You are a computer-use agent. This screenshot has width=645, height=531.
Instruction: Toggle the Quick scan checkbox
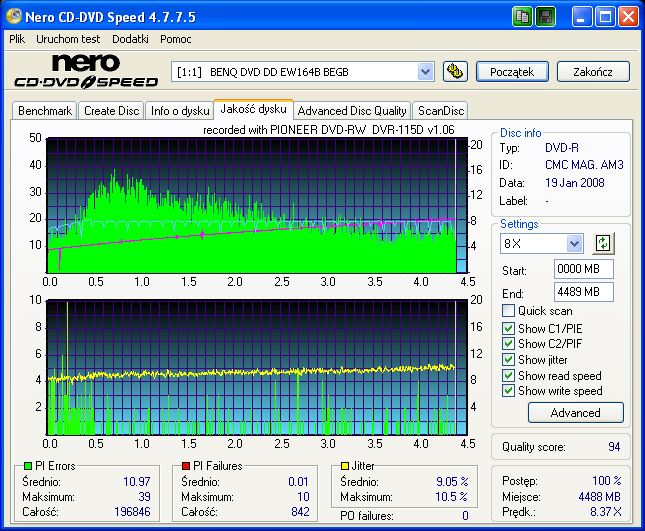pos(508,311)
